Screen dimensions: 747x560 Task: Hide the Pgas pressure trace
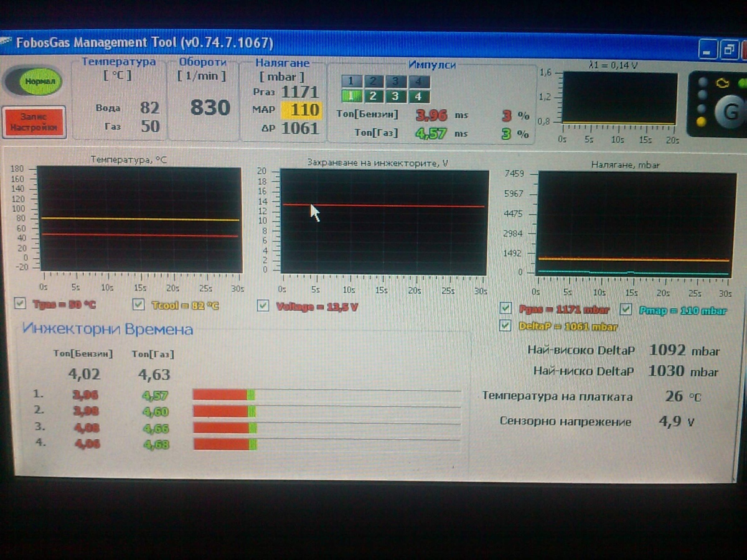tap(506, 308)
